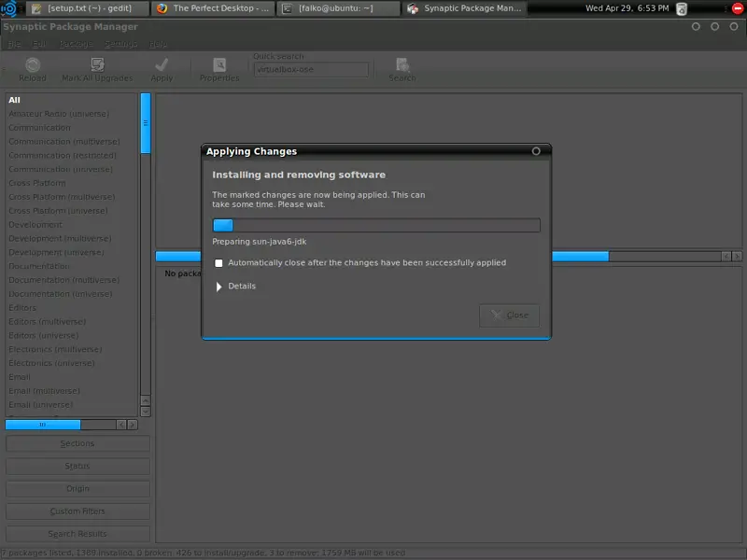Click the Custom Filters button
Image resolution: width=747 pixels, height=560 pixels.
78,511
